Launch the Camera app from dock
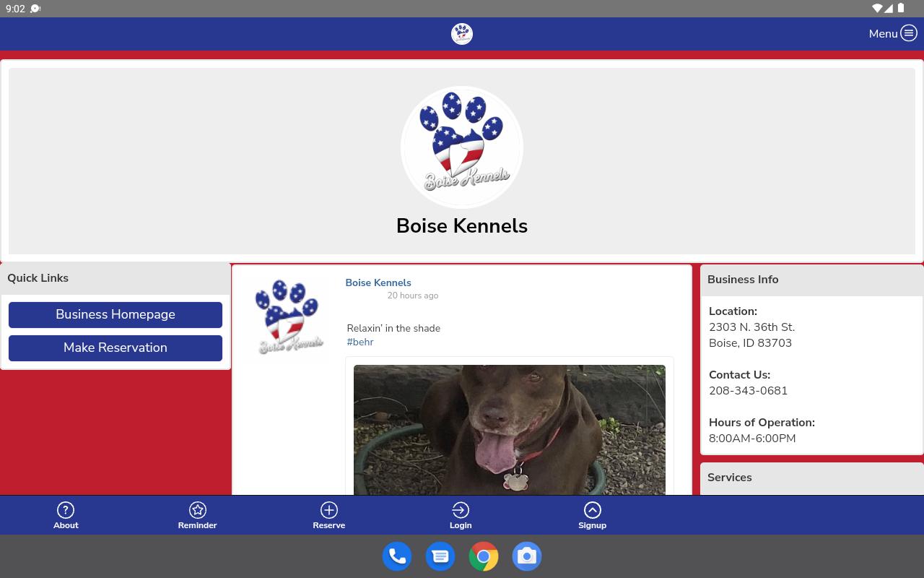This screenshot has width=924, height=578. [x=527, y=556]
